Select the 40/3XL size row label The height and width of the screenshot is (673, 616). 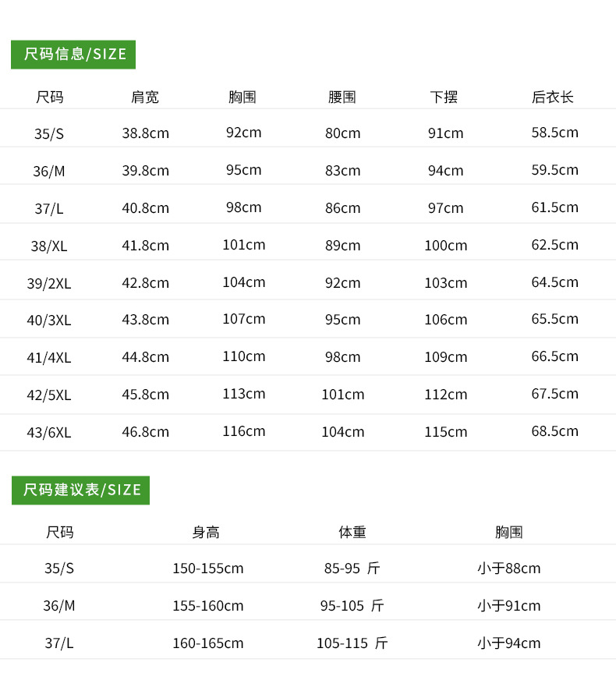pyautogui.click(x=49, y=320)
